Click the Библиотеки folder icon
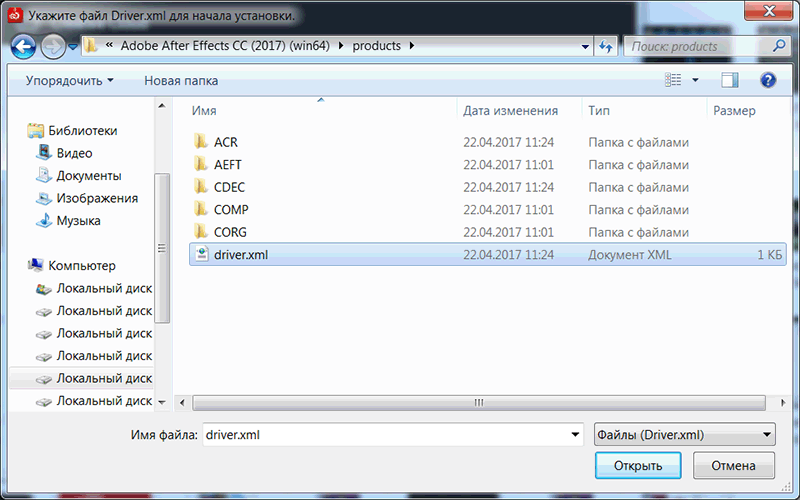The image size is (800, 500). pyautogui.click(x=35, y=131)
